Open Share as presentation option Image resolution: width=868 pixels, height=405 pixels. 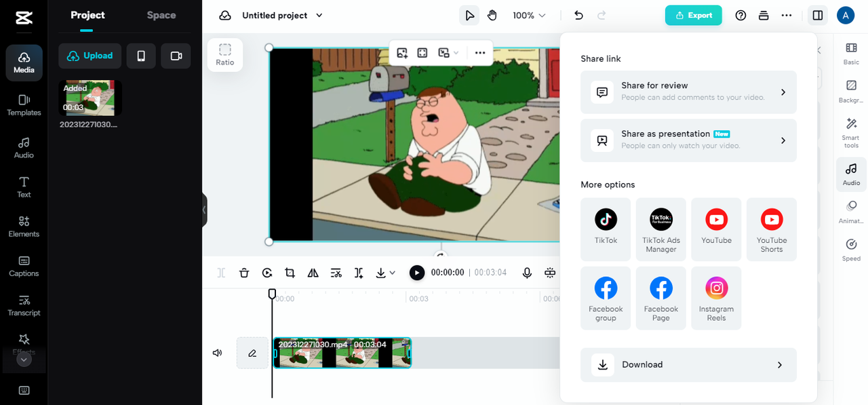tap(688, 140)
